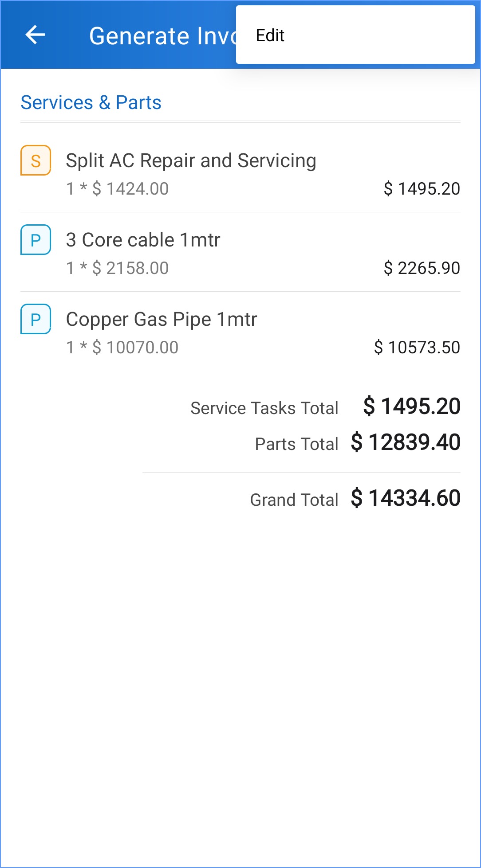Click the 1 * $ 2158.00 quantity text
Viewport: 481px width, 868px height.
coord(117,268)
